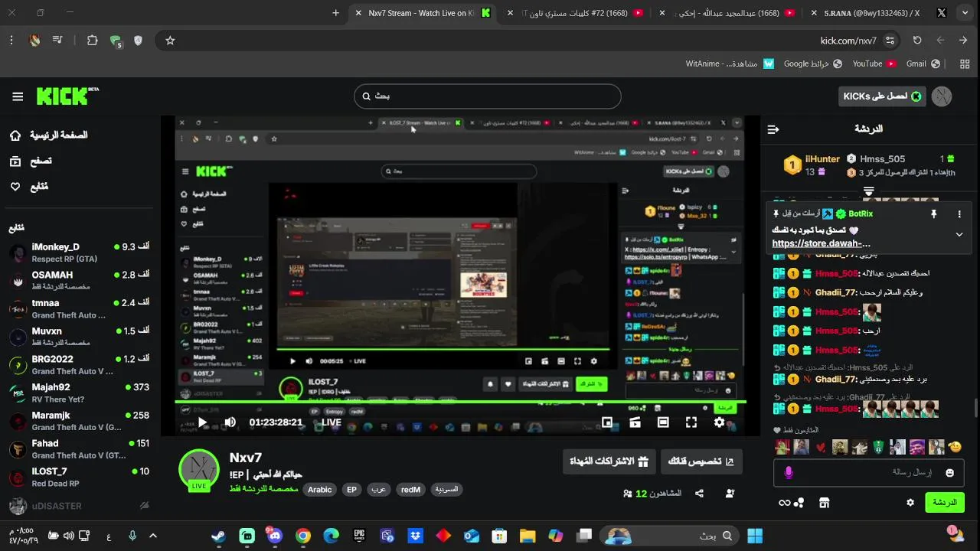The height and width of the screenshot is (551, 980).
Task: Open the Gmail bookmark
Action: pos(924,64)
